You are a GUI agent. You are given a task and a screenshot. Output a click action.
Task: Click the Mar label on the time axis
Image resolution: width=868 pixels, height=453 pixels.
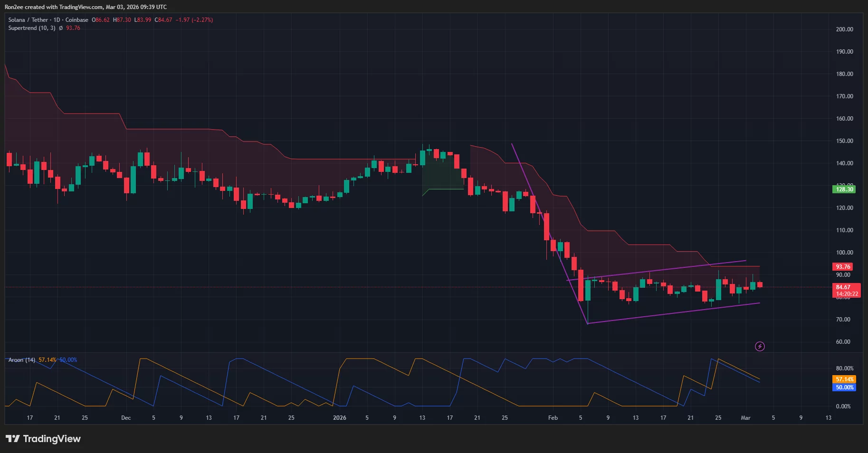pos(745,418)
